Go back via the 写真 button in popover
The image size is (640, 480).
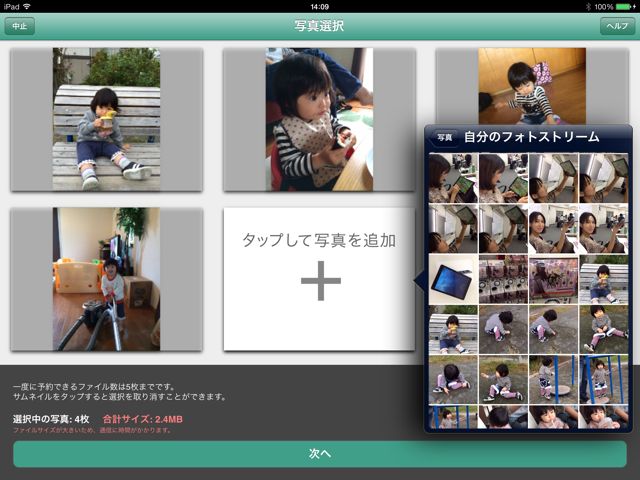[x=444, y=138]
